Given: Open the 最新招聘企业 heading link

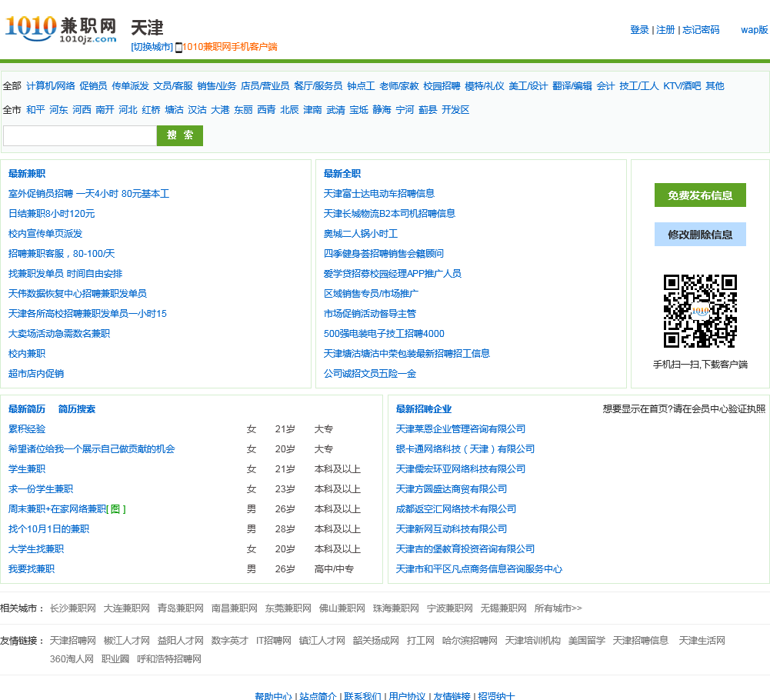Looking at the screenshot, I should click(x=423, y=408).
